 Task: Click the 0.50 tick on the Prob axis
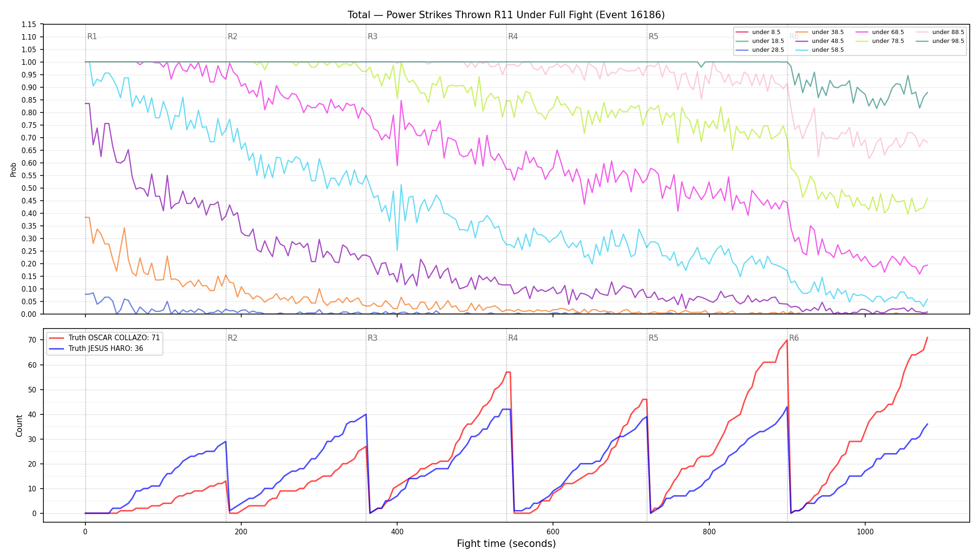(28, 189)
